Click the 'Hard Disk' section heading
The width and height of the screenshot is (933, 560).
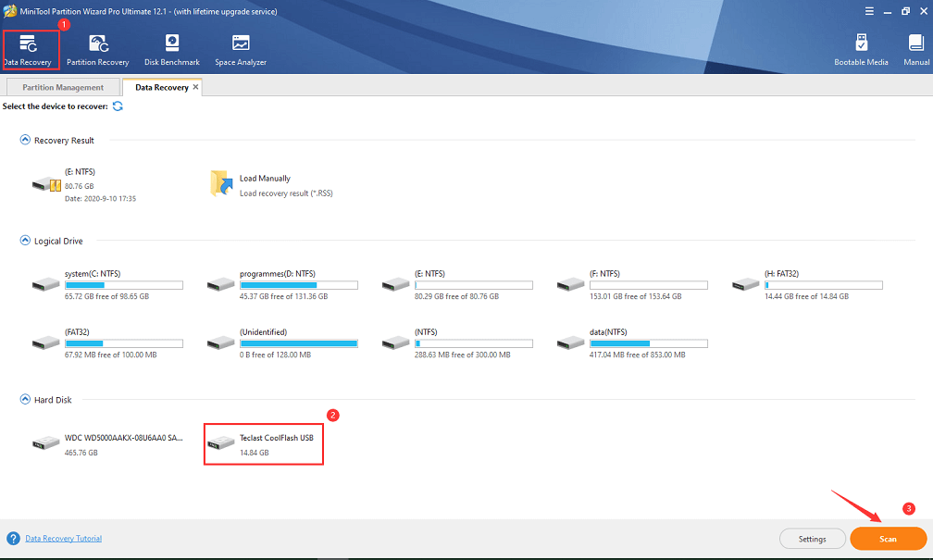[x=53, y=400]
